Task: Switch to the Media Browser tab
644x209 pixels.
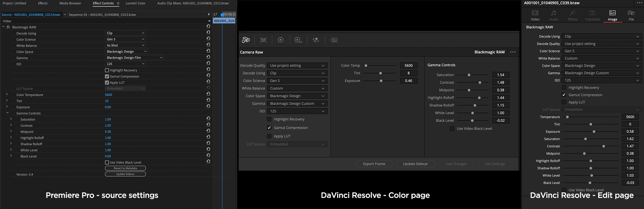Action: 70,3
